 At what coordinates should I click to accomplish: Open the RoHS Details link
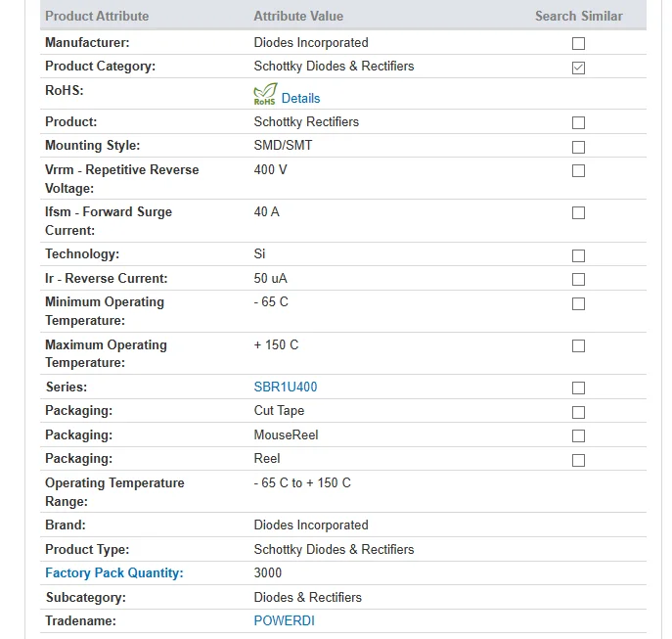click(300, 98)
